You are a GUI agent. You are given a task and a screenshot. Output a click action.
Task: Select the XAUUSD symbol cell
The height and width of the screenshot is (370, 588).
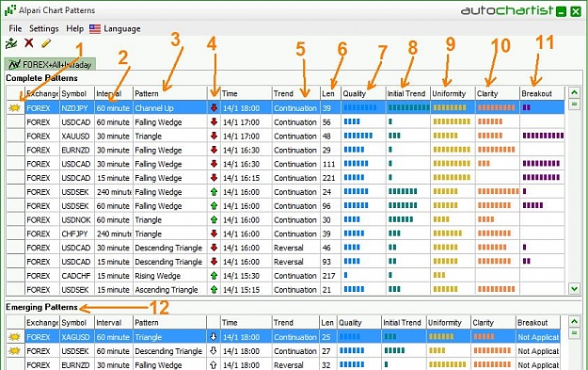(77, 136)
